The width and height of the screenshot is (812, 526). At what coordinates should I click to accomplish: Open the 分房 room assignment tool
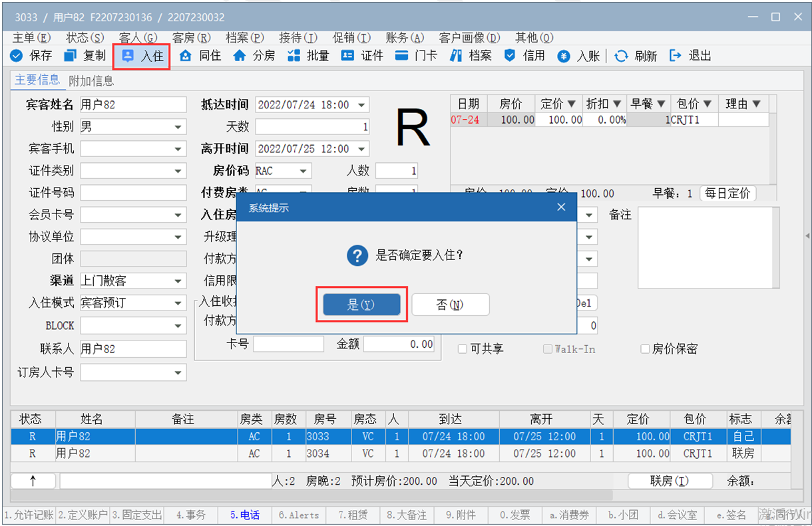point(240,56)
